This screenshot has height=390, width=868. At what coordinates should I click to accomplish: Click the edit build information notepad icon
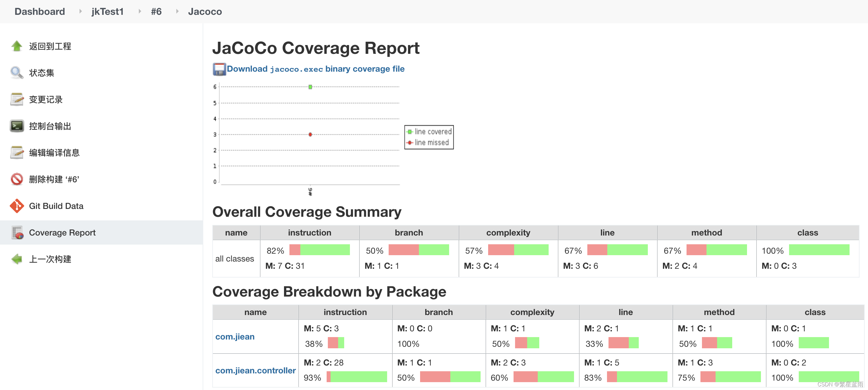click(x=17, y=153)
